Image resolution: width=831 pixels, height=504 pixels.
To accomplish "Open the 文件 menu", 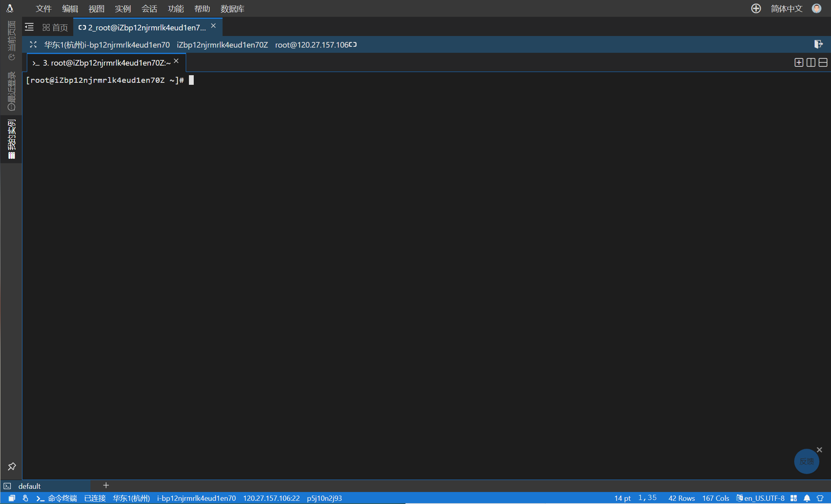I will [x=44, y=8].
